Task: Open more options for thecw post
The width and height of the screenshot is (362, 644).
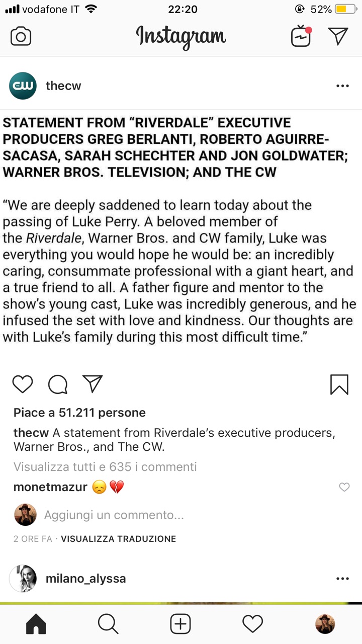Action: 342,86
